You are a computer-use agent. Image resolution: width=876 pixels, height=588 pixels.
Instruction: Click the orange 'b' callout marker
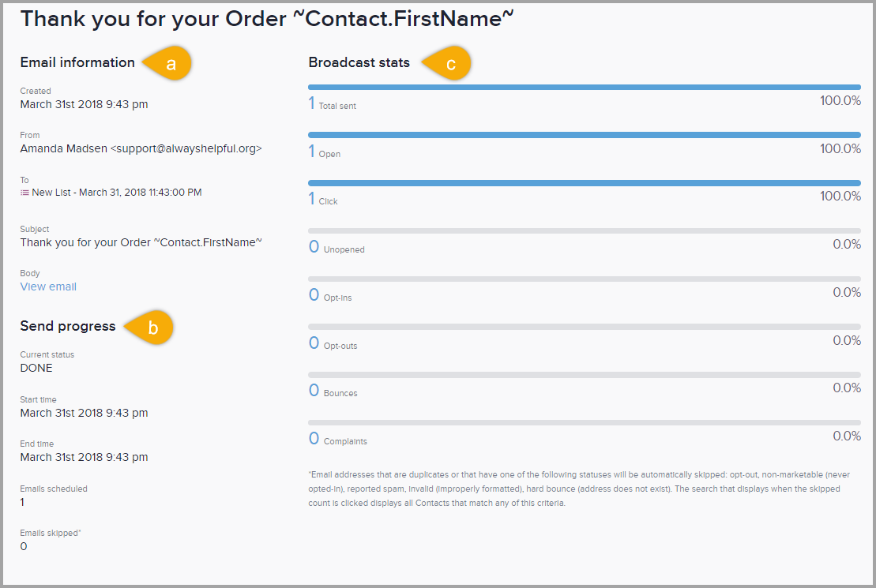pos(152,328)
